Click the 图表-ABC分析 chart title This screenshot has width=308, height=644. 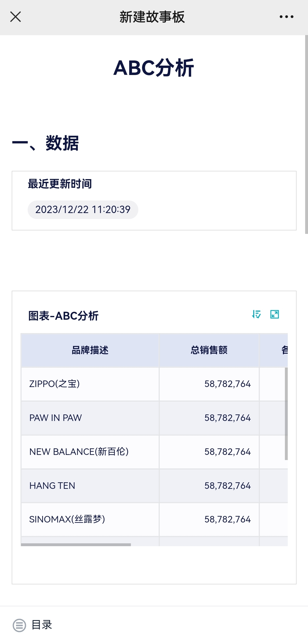point(63,316)
